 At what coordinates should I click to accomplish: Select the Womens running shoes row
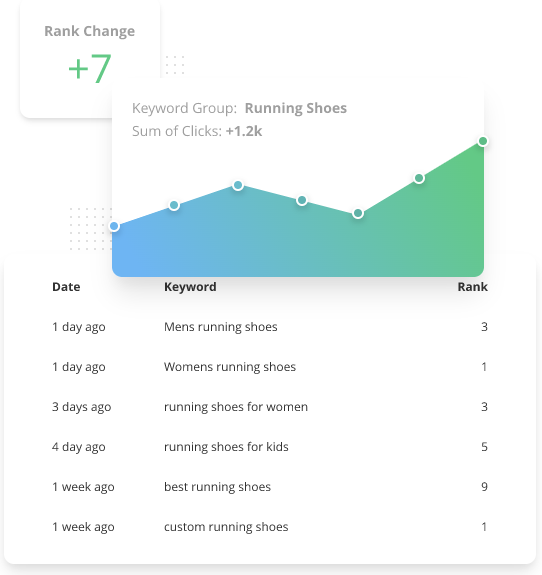(x=270, y=367)
